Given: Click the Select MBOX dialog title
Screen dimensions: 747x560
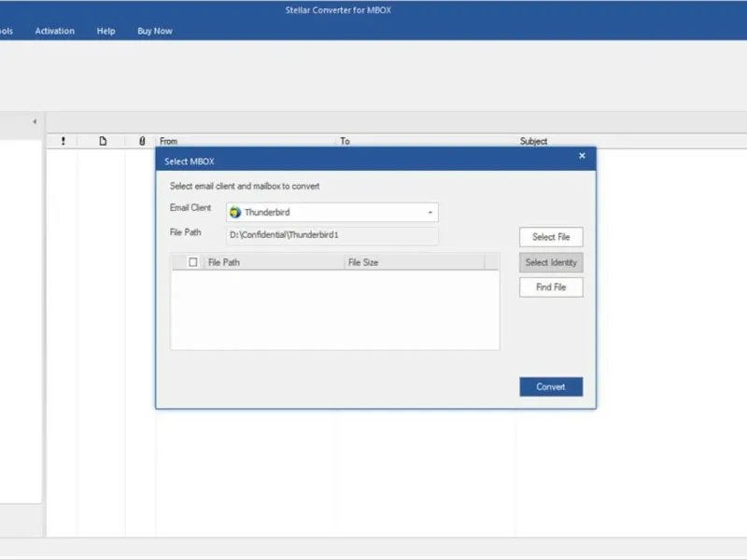Looking at the screenshot, I should pos(190,161).
